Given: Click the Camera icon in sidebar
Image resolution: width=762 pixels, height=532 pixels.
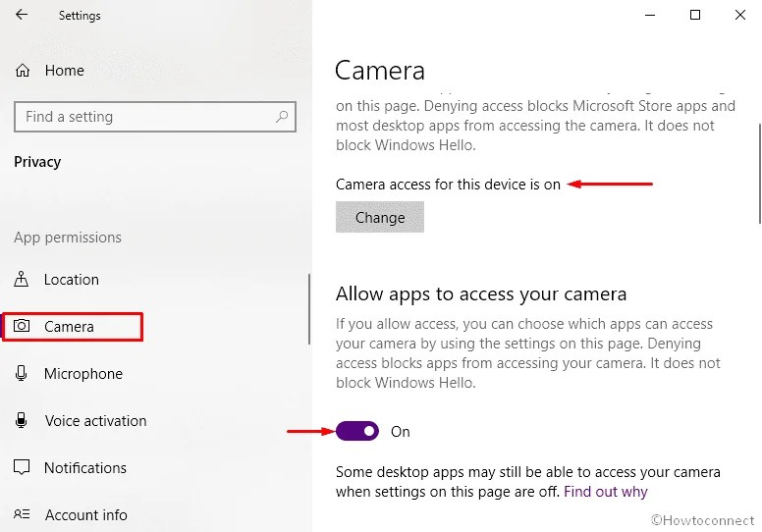Looking at the screenshot, I should click(x=22, y=326).
